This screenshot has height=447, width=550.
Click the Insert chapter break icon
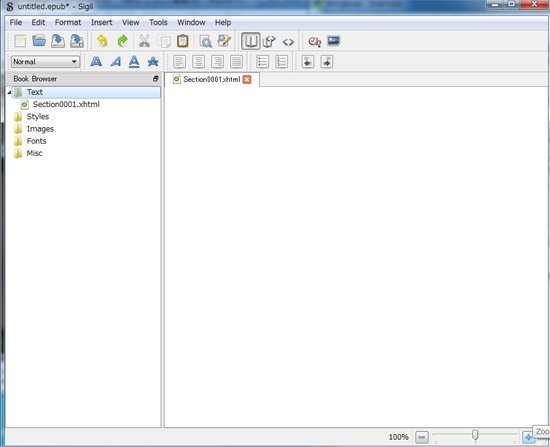pos(315,41)
